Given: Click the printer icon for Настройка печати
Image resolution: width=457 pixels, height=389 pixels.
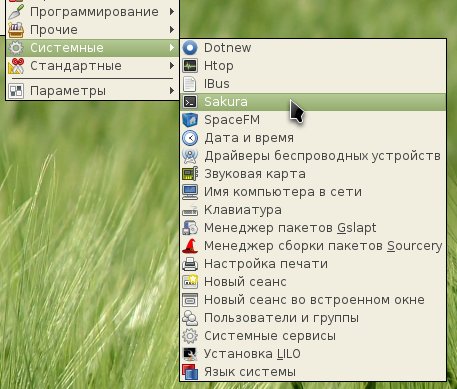Looking at the screenshot, I should (x=190, y=264).
